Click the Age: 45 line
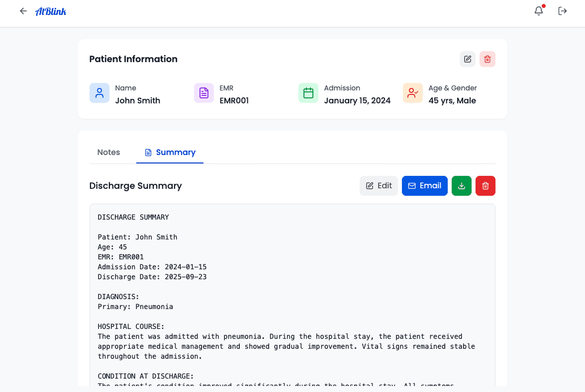 coord(112,247)
